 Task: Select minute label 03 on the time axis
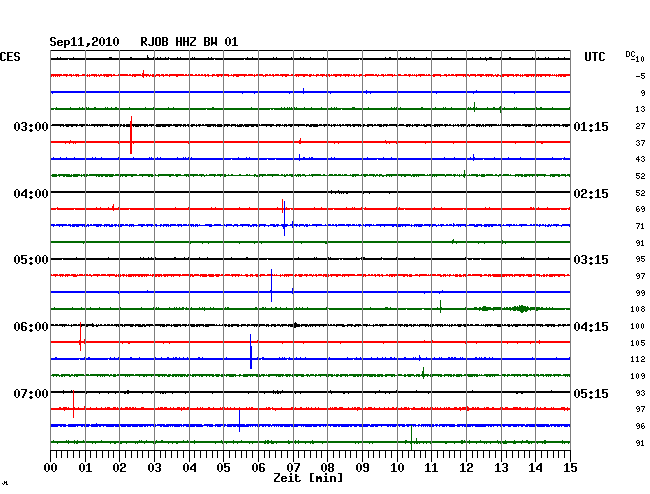[x=154, y=467]
